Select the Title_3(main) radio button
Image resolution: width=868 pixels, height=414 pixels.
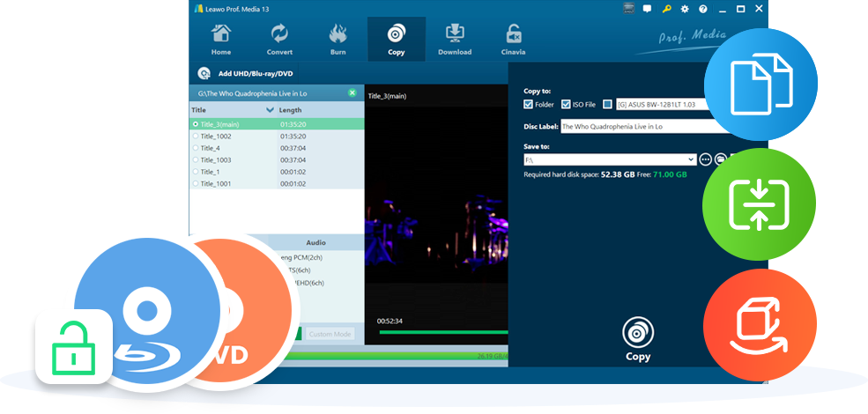(196, 124)
